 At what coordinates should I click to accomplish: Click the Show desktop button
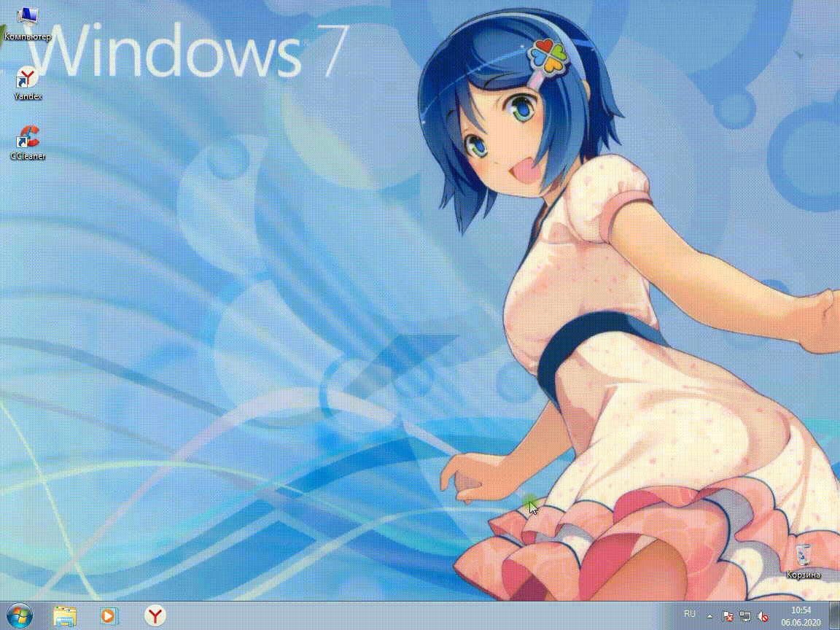pos(836,616)
